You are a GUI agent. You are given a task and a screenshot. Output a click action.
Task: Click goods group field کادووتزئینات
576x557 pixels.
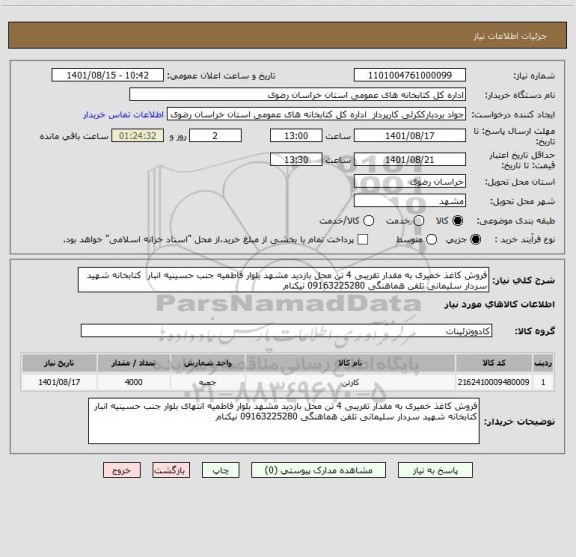pyautogui.click(x=286, y=331)
